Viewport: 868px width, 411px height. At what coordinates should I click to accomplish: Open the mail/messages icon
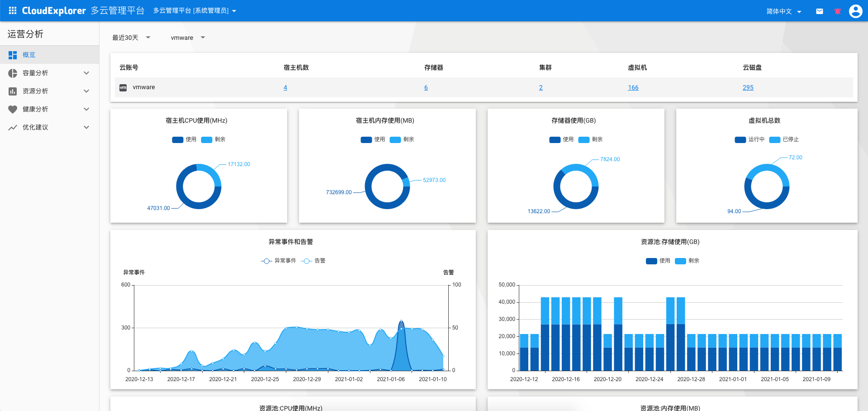click(819, 10)
